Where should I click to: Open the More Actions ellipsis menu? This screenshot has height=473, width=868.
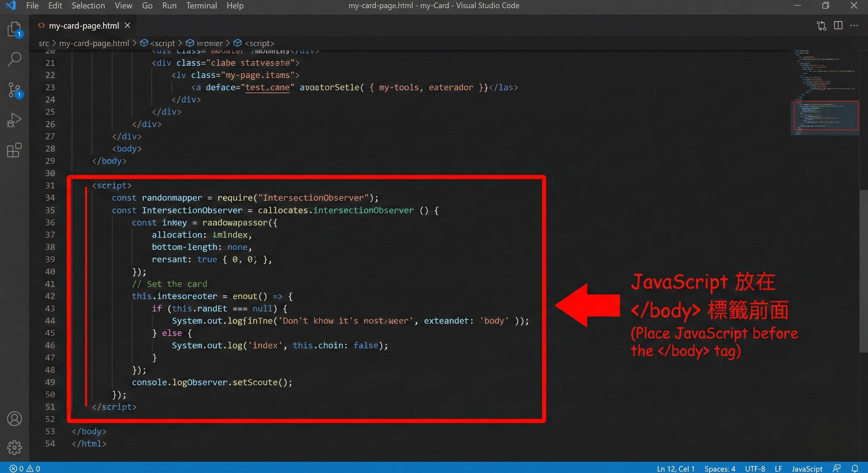coord(854,26)
